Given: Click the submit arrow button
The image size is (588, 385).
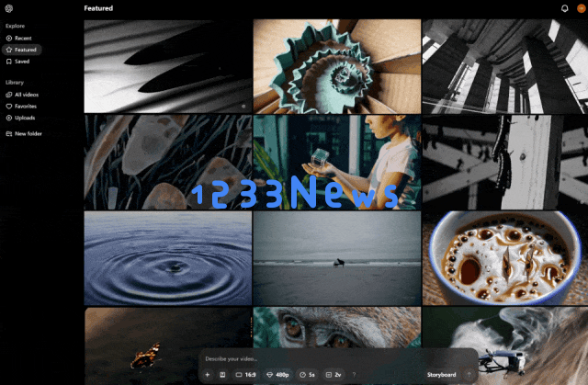Looking at the screenshot, I should pos(469,375).
